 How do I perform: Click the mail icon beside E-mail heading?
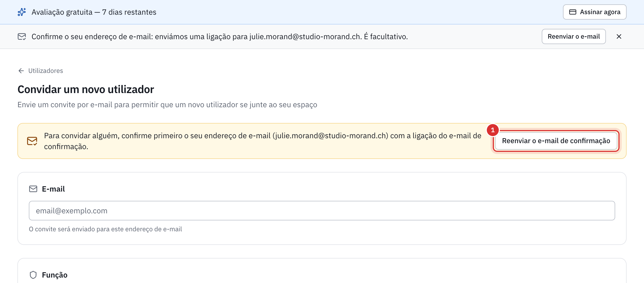click(x=33, y=189)
